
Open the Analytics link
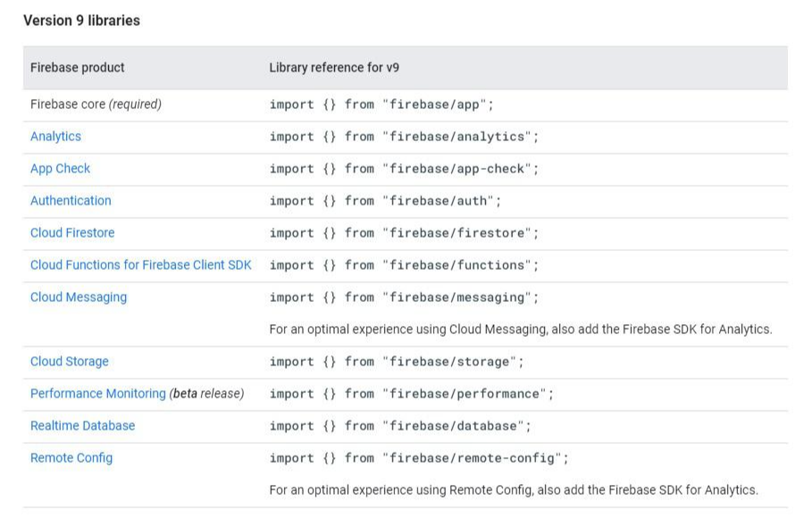coord(55,137)
